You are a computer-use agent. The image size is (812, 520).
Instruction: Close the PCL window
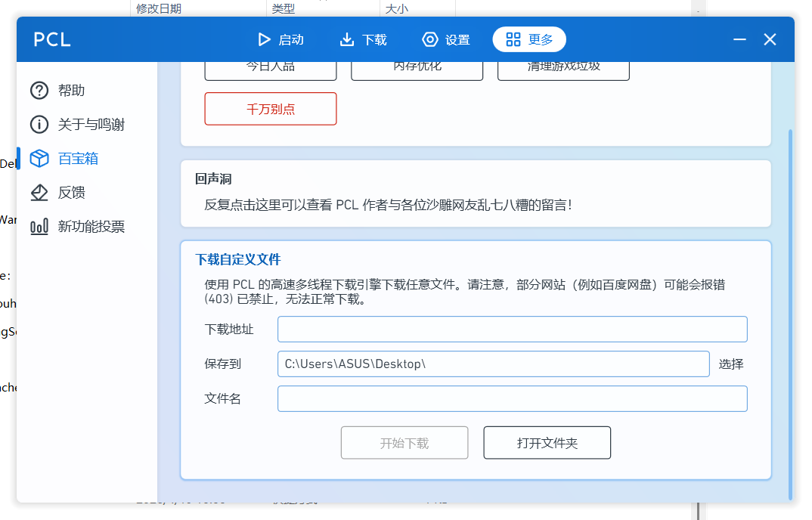click(770, 39)
